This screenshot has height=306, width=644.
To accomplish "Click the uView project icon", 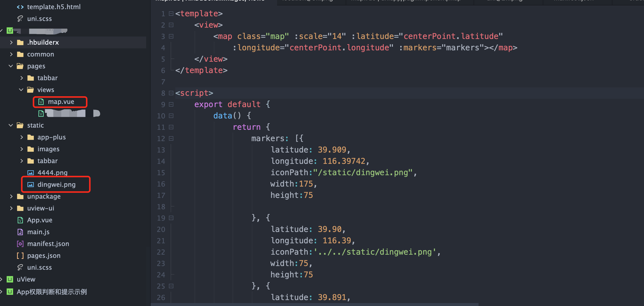I will click(10, 279).
